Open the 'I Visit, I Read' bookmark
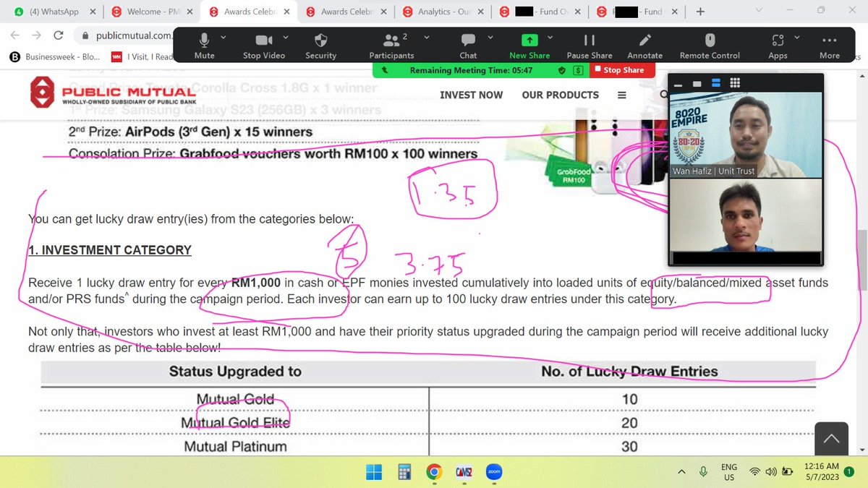Viewport: 868px width, 488px height. click(x=142, y=56)
